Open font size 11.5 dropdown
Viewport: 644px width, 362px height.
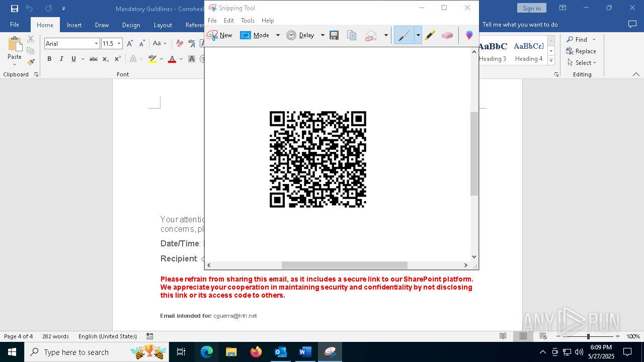pos(119,44)
